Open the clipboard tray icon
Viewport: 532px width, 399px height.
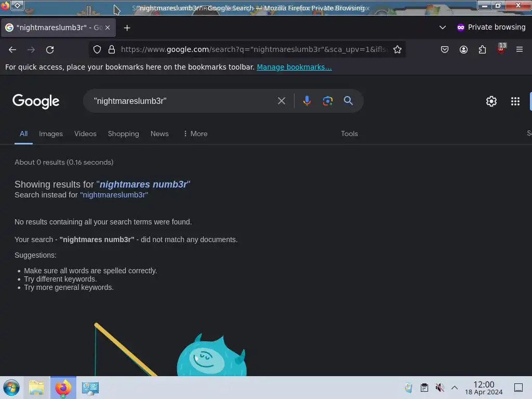click(x=424, y=388)
